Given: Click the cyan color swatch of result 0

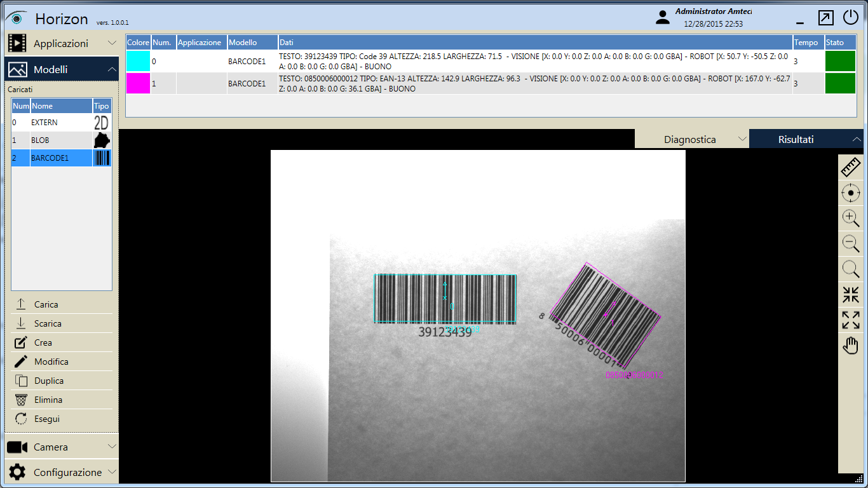Looking at the screenshot, I should point(138,62).
